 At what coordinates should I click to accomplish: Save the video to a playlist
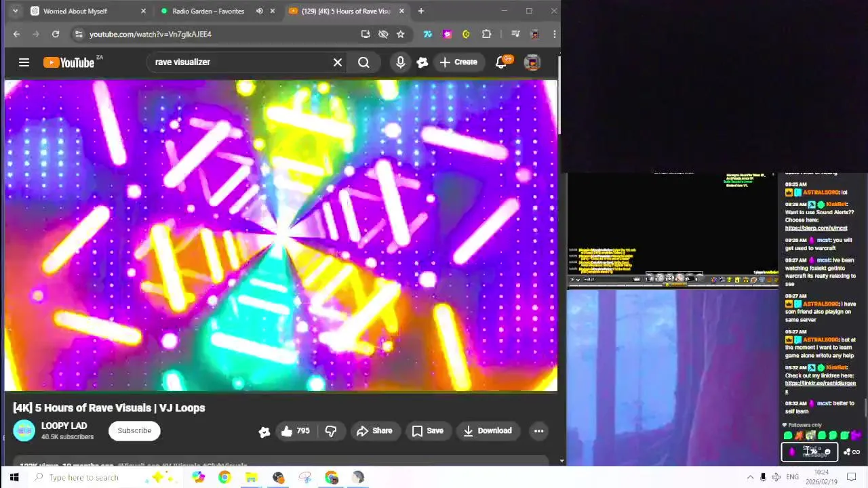[x=428, y=430]
